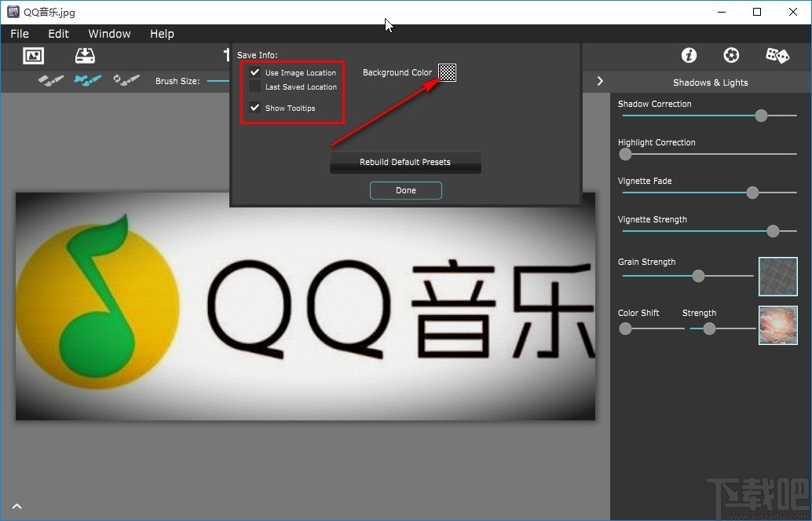Click the Color Shift Strength slider handle
The height and width of the screenshot is (521, 812).
click(x=709, y=328)
